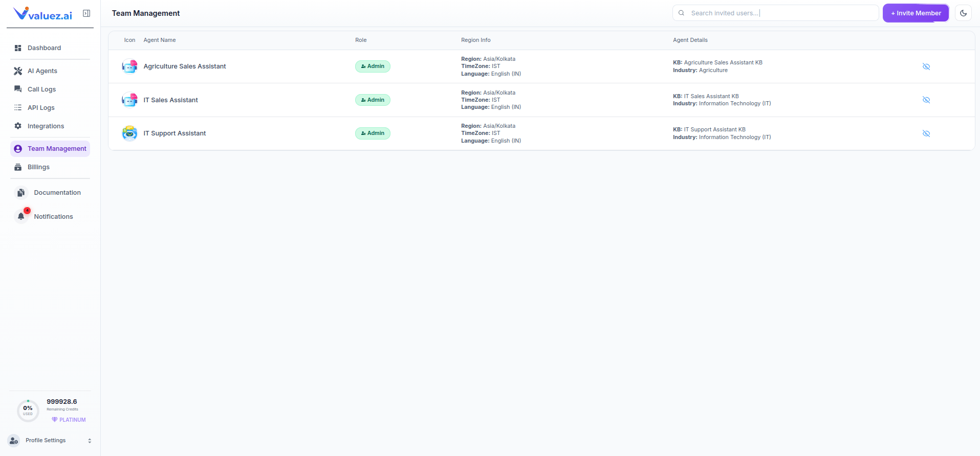This screenshot has width=980, height=456.
Task: Click the API Logs list icon
Action: (x=18, y=108)
